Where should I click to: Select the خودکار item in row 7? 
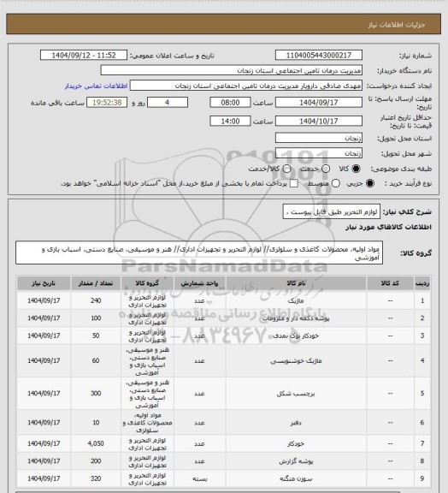coord(296,443)
